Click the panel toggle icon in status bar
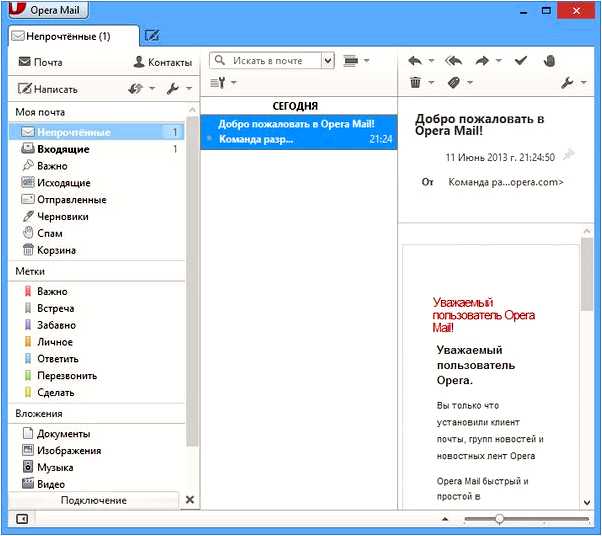602x536 pixels. pyautogui.click(x=22, y=519)
